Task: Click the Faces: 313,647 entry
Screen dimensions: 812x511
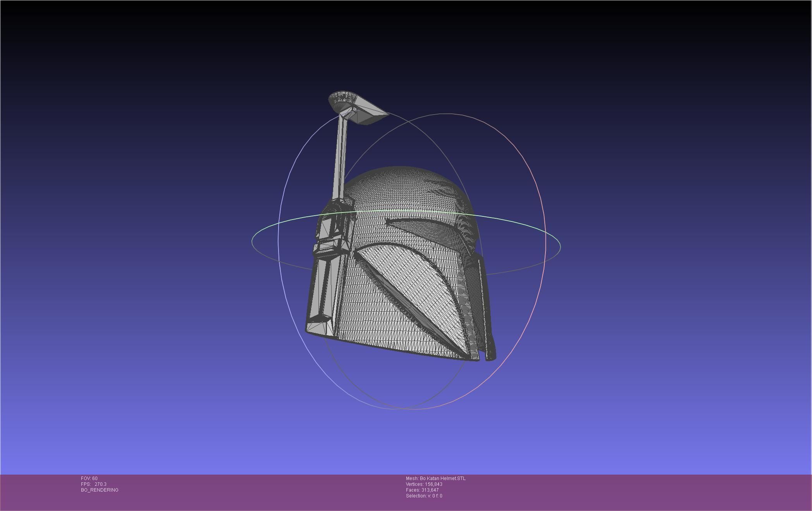Action: (422, 490)
